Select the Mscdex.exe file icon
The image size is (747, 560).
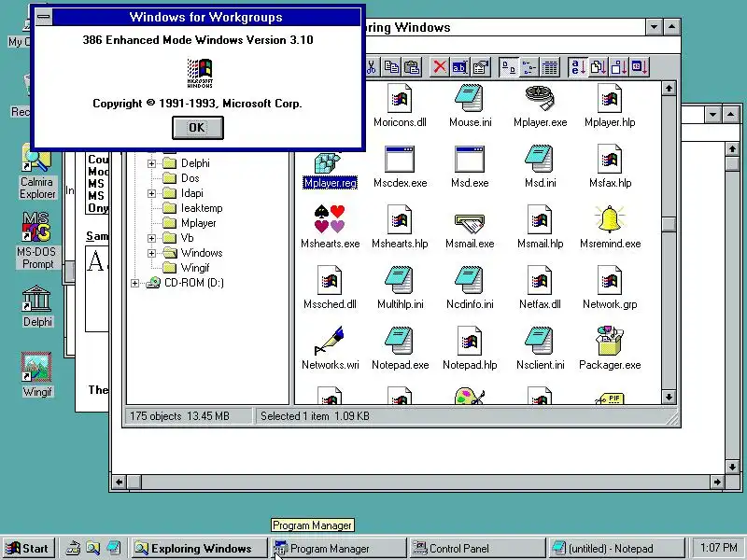pos(400,159)
